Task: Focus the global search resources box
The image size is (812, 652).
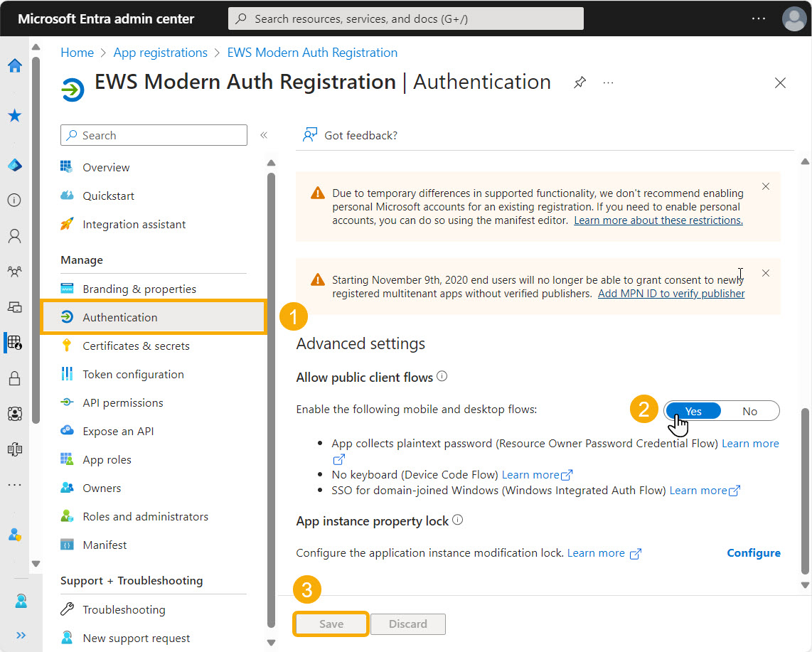Action: click(x=406, y=18)
